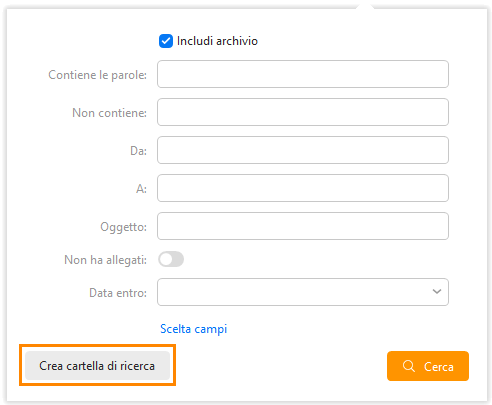Click into the Oggetto input field
This screenshot has height=405, width=492.
[303, 226]
